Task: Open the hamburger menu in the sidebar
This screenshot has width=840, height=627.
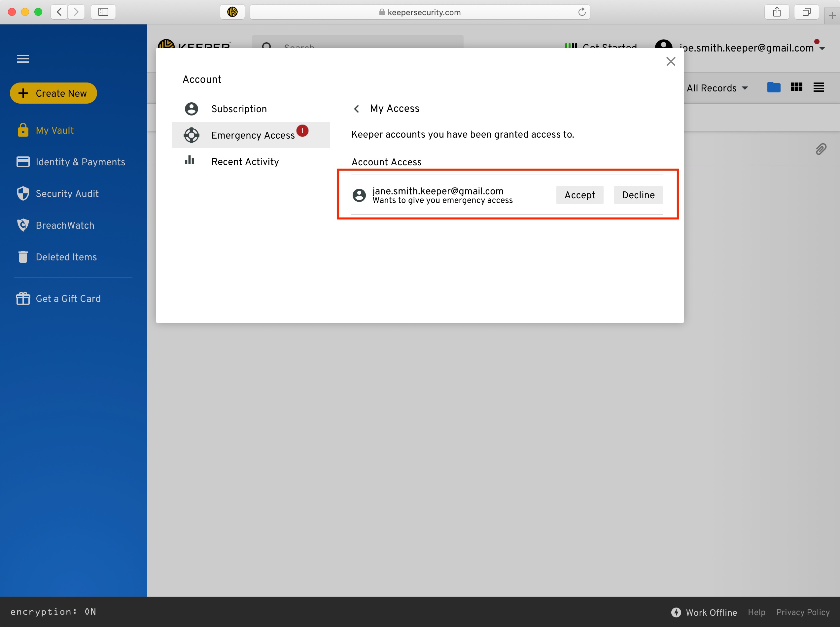Action: click(x=23, y=58)
